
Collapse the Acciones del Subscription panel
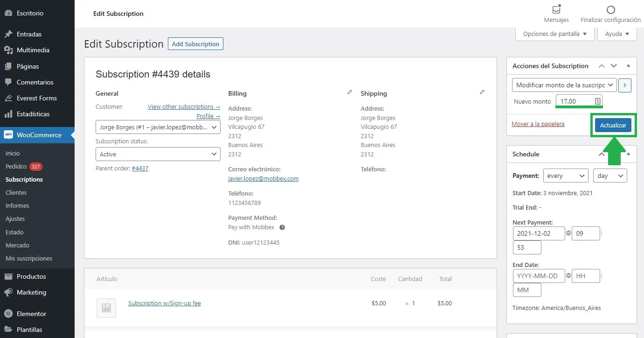pyautogui.click(x=628, y=66)
